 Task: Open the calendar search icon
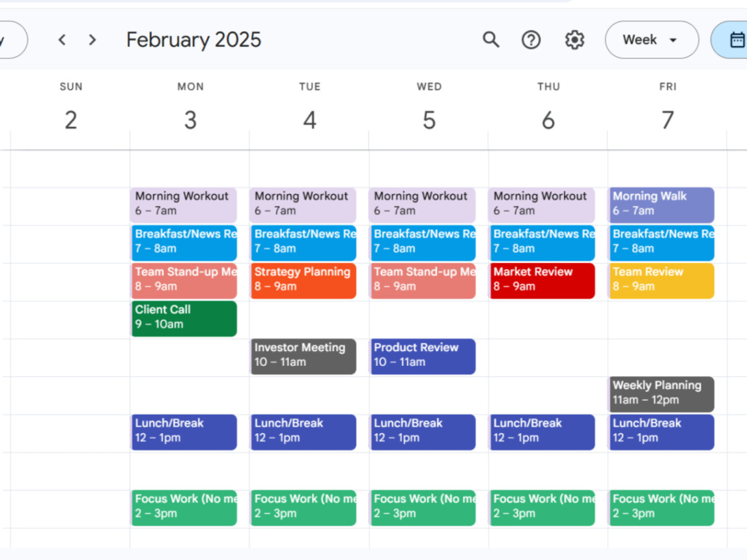(491, 40)
